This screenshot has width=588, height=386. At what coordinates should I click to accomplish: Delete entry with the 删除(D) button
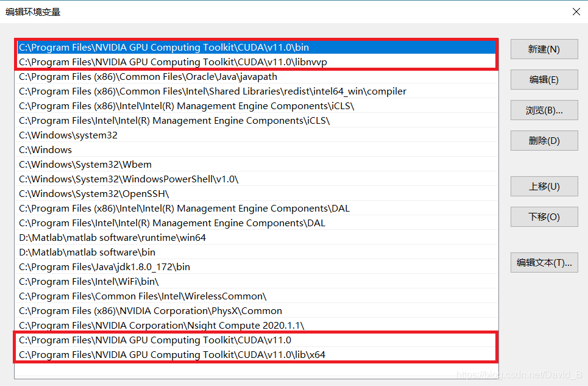pos(544,140)
